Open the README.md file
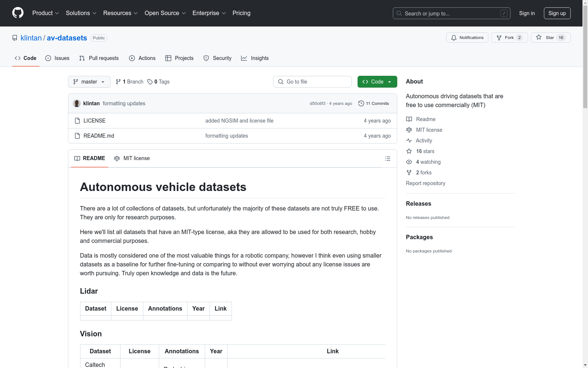588x368 pixels. click(x=99, y=136)
